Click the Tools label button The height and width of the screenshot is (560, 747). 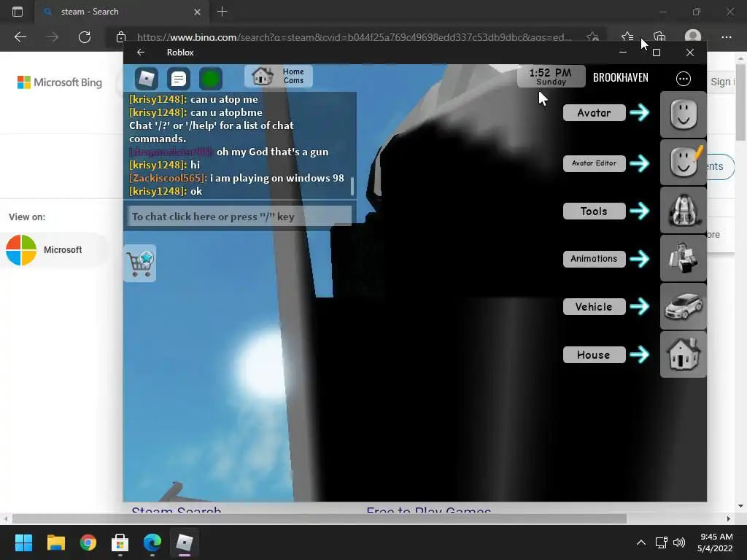pyautogui.click(x=594, y=211)
